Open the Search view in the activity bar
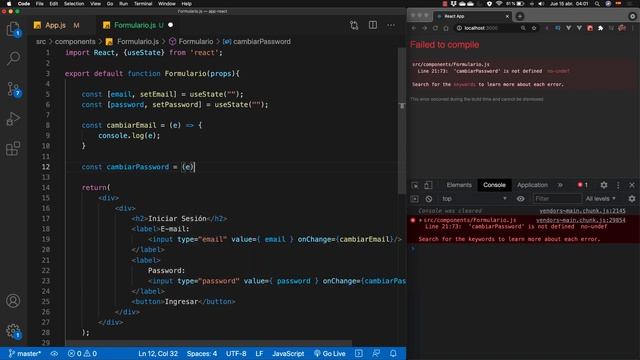The width and height of the screenshot is (640, 360). point(13,58)
